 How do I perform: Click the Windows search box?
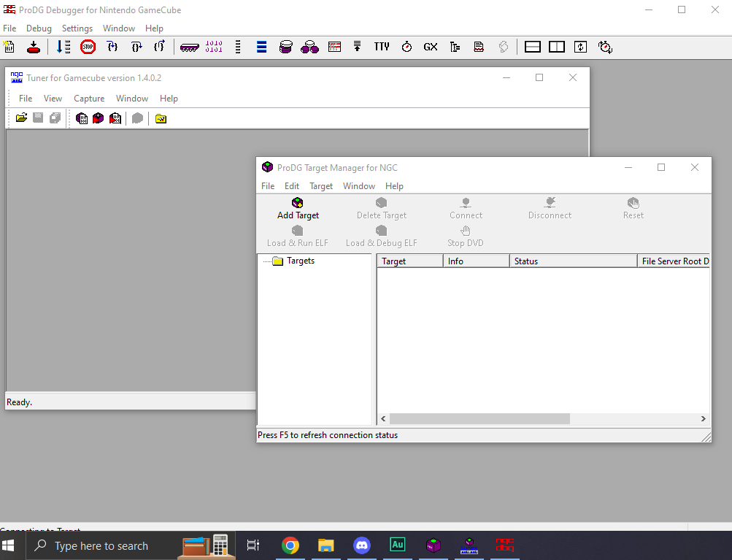point(131,545)
